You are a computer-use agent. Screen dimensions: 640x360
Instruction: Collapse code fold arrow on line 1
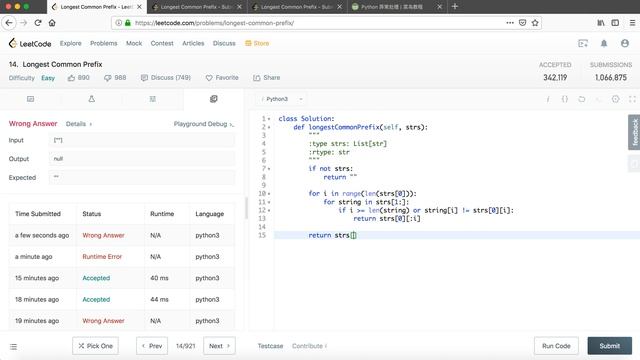pyautogui.click(x=269, y=119)
